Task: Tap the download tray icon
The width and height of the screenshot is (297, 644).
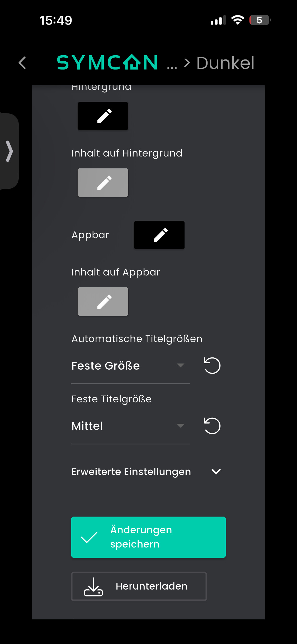Action: [93, 587]
